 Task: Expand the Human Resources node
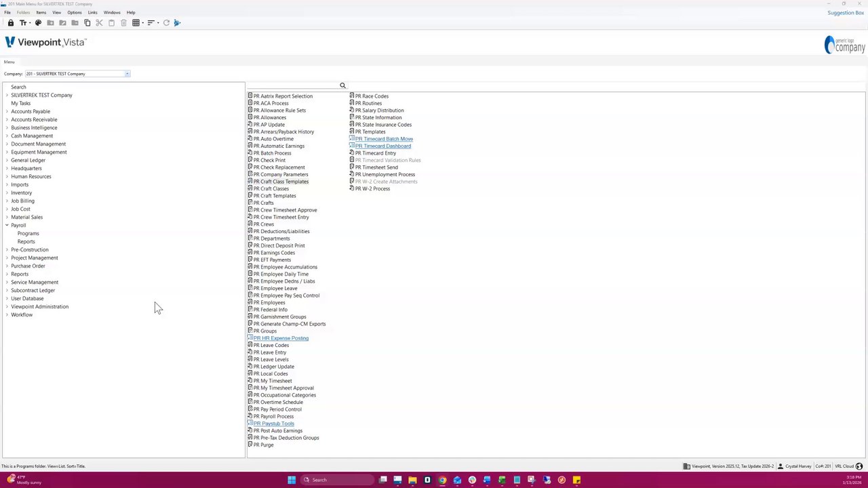point(7,176)
